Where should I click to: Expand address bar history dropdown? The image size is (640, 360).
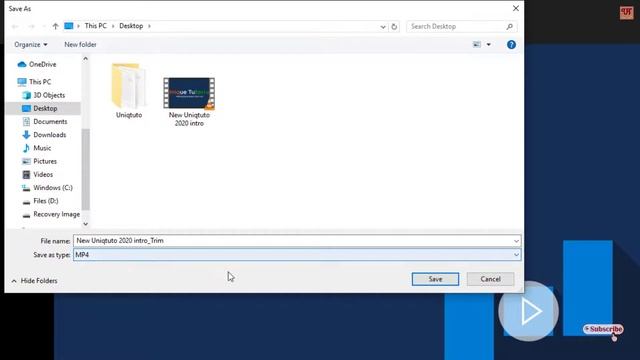coord(383,27)
